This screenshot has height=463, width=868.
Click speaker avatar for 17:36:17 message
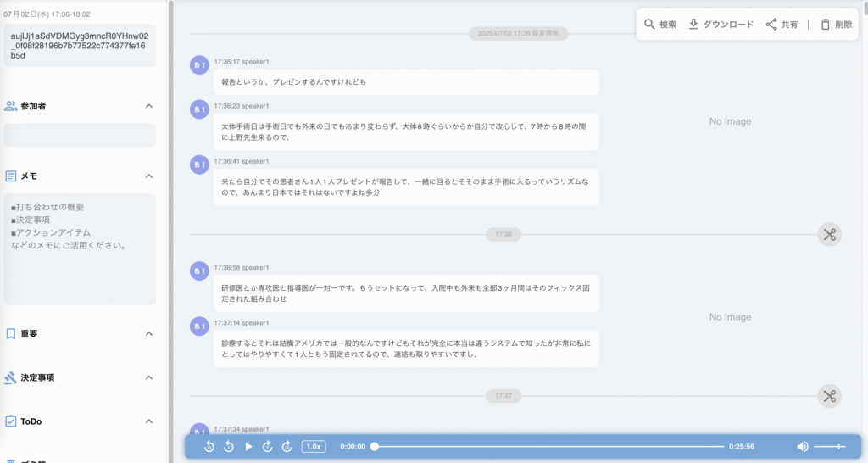199,64
